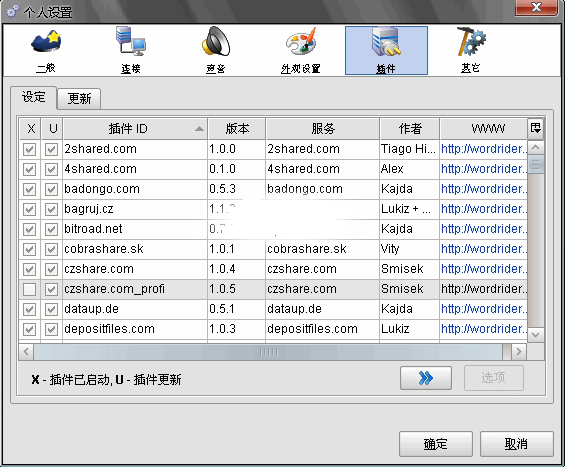The height and width of the screenshot is (467, 566).
Task: Click the X column header
Action: point(30,128)
